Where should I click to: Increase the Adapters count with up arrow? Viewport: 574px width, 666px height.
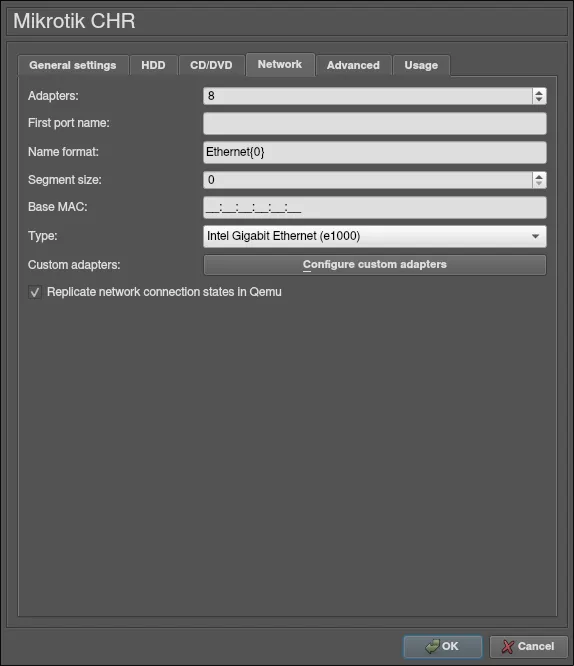pos(539,92)
